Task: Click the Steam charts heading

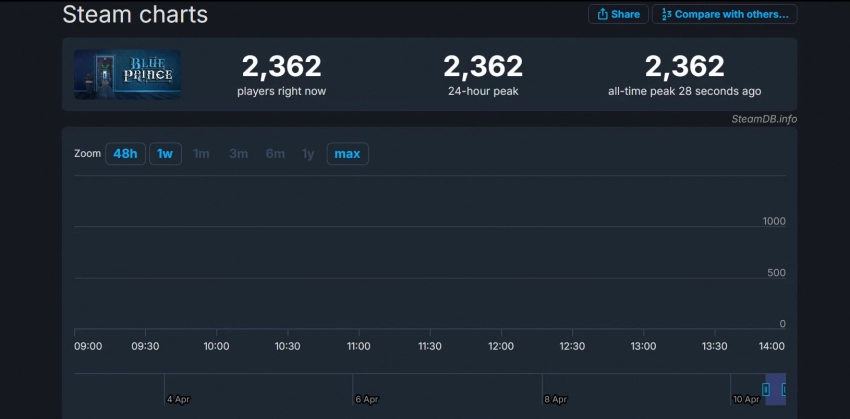Action: 135,14
